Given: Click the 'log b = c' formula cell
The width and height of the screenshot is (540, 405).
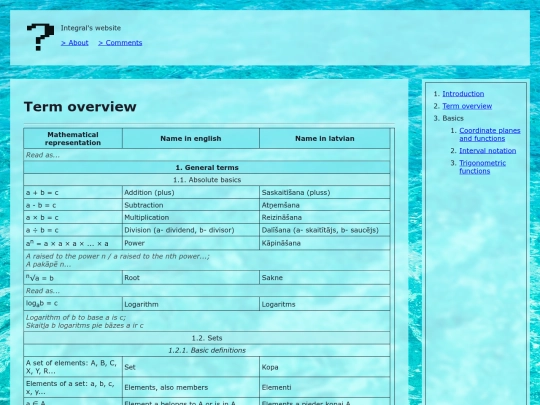Looking at the screenshot, I should [x=73, y=304].
